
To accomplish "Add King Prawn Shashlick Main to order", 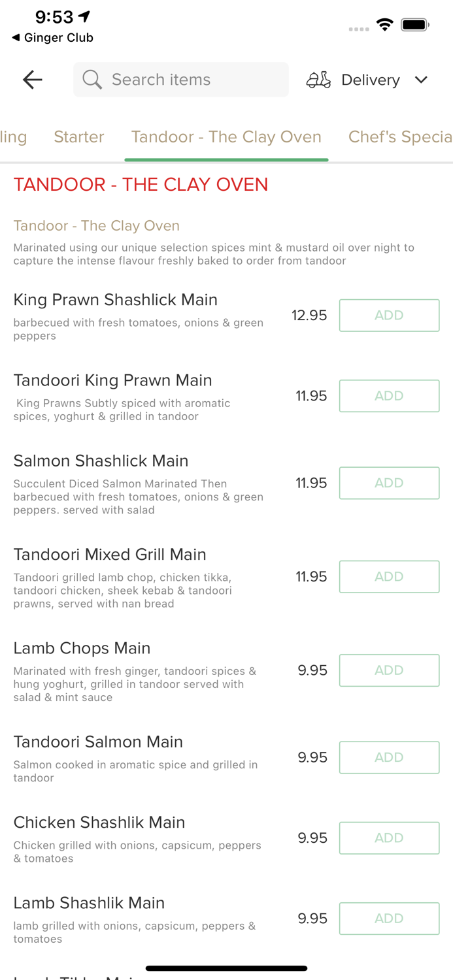I will (x=389, y=315).
